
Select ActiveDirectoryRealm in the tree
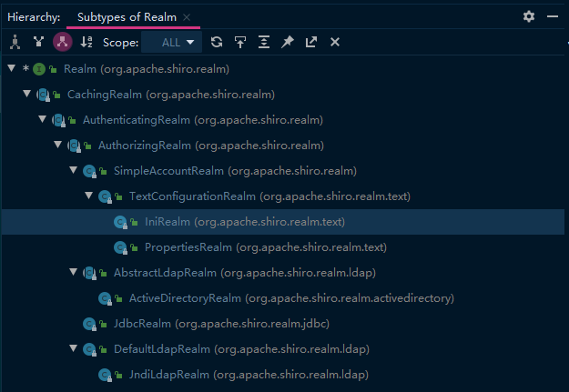[x=283, y=298]
